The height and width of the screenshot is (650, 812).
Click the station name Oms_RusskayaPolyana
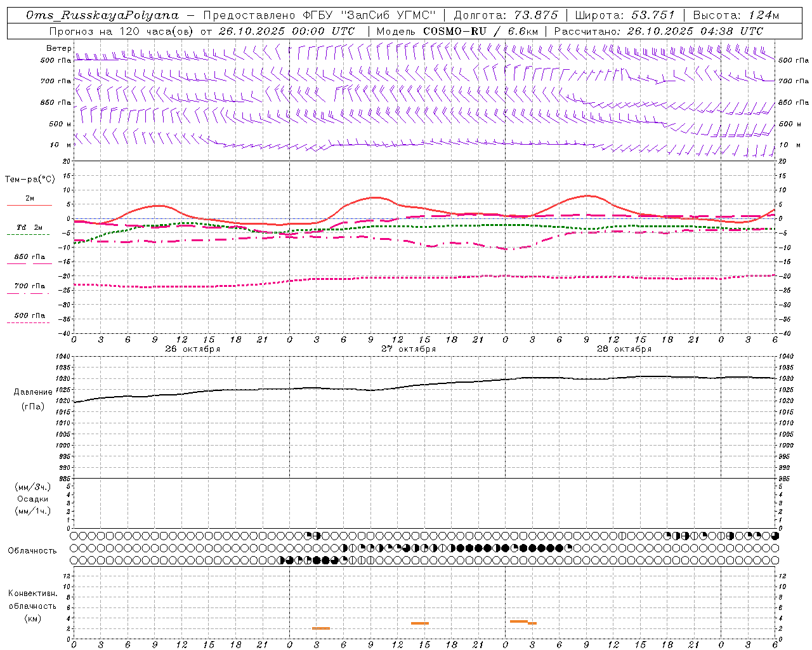pyautogui.click(x=103, y=15)
